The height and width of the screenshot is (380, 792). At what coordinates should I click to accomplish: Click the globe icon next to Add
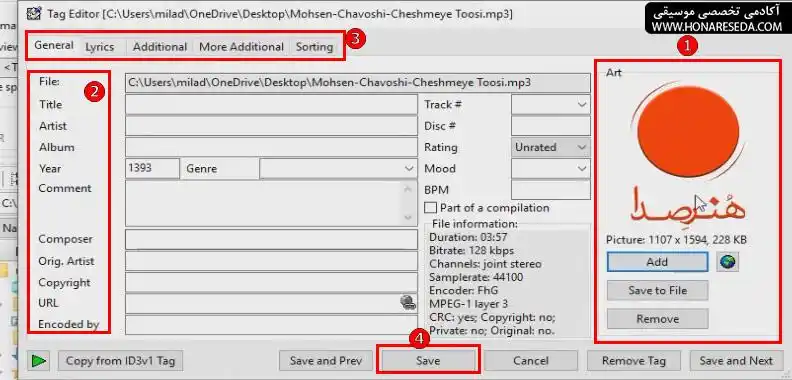point(728,262)
